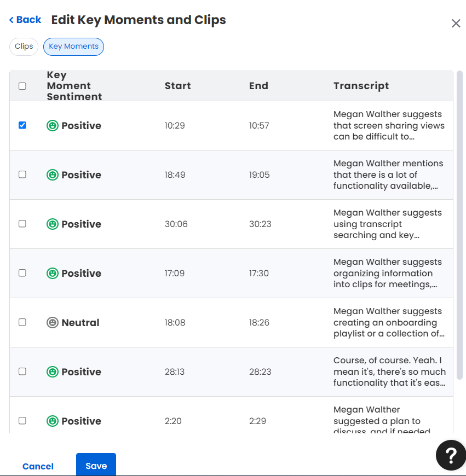The height and width of the screenshot is (476, 466).
Task: Click the vertical scrollbar of the table
Action: click(x=459, y=225)
